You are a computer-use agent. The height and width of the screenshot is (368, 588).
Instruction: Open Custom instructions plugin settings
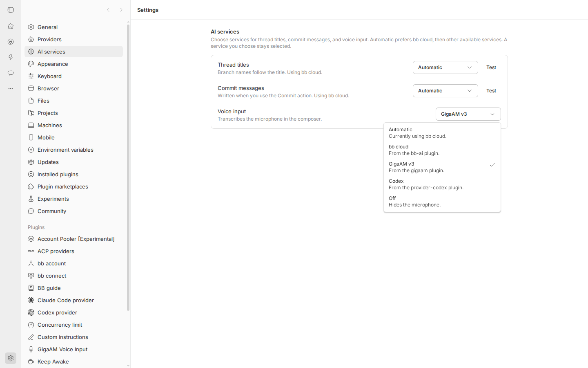[73, 337]
